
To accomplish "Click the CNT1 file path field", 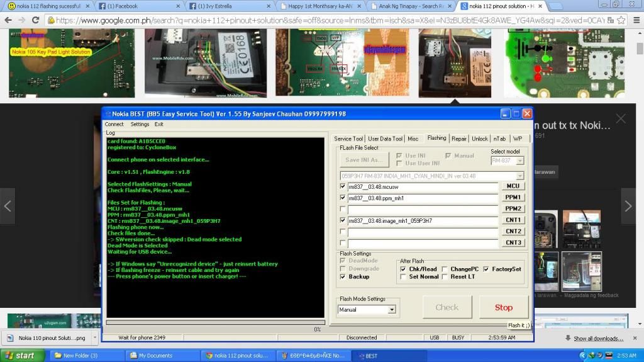I will click(x=422, y=220).
